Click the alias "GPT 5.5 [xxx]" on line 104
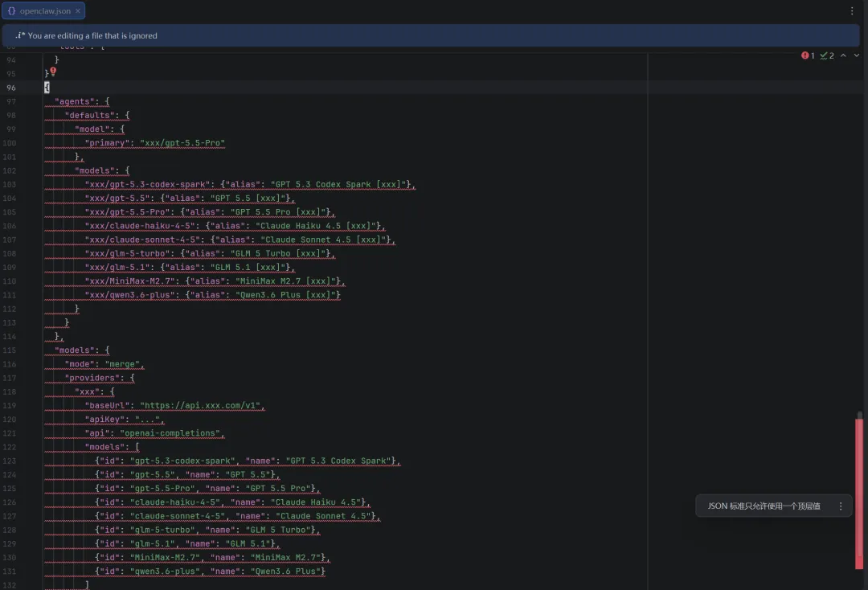The height and width of the screenshot is (590, 868). pyautogui.click(x=250, y=199)
